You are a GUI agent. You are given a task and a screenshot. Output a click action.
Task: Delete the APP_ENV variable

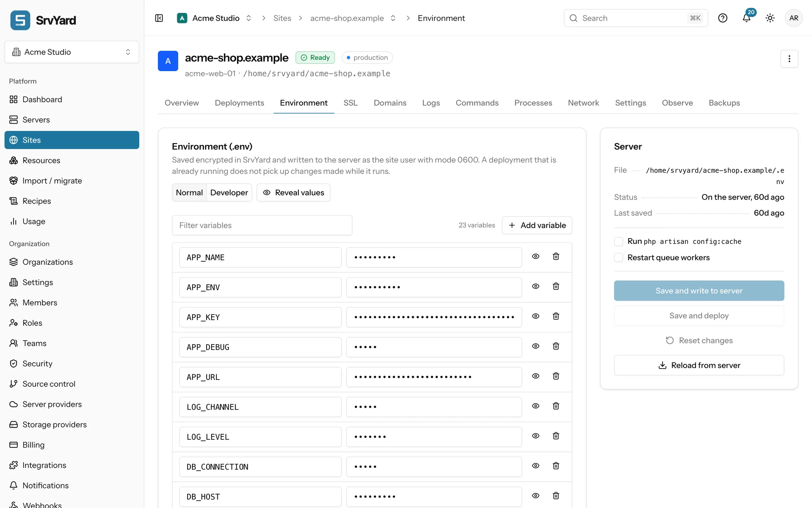point(556,287)
